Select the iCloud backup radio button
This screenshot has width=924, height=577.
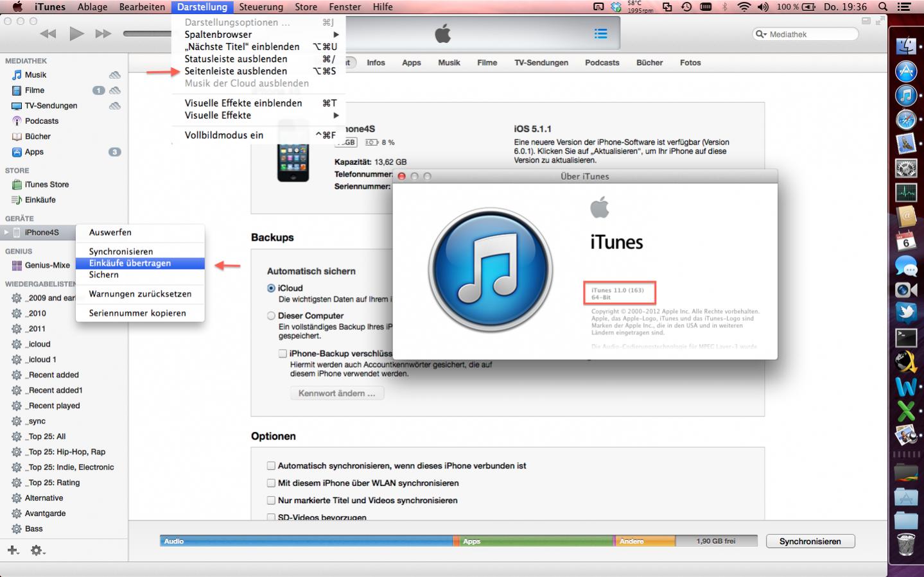271,288
